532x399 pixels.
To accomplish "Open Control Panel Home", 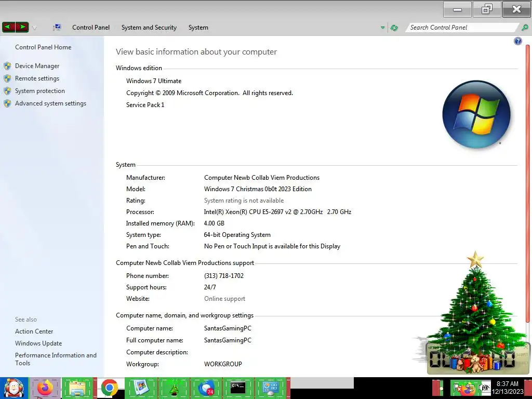I will (43, 47).
